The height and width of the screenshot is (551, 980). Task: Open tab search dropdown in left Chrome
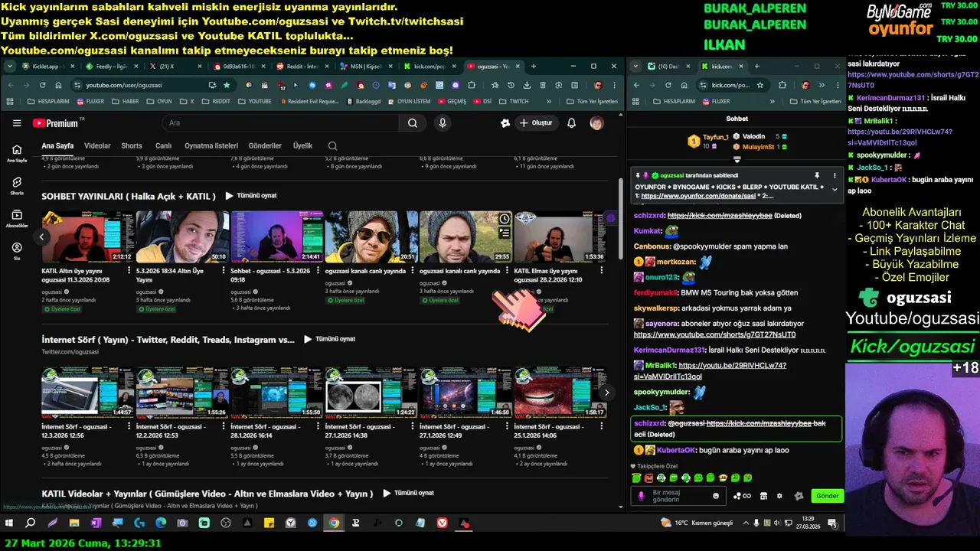pyautogui.click(x=9, y=67)
